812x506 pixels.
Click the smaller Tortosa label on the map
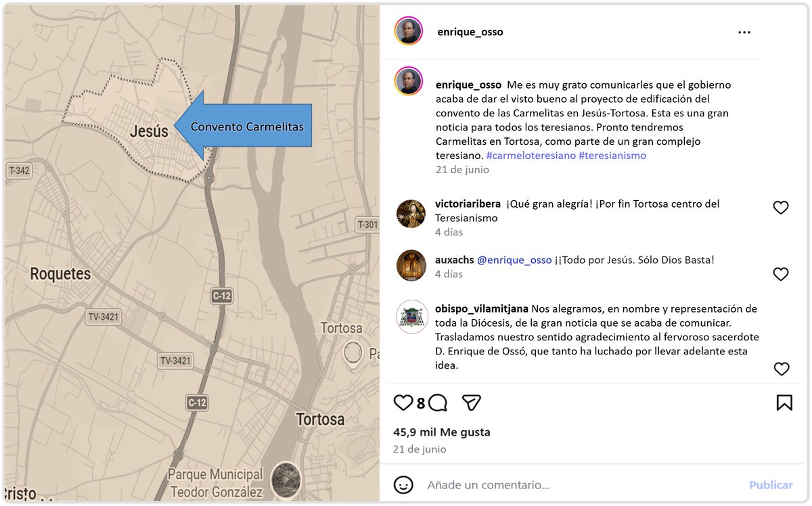tap(341, 328)
